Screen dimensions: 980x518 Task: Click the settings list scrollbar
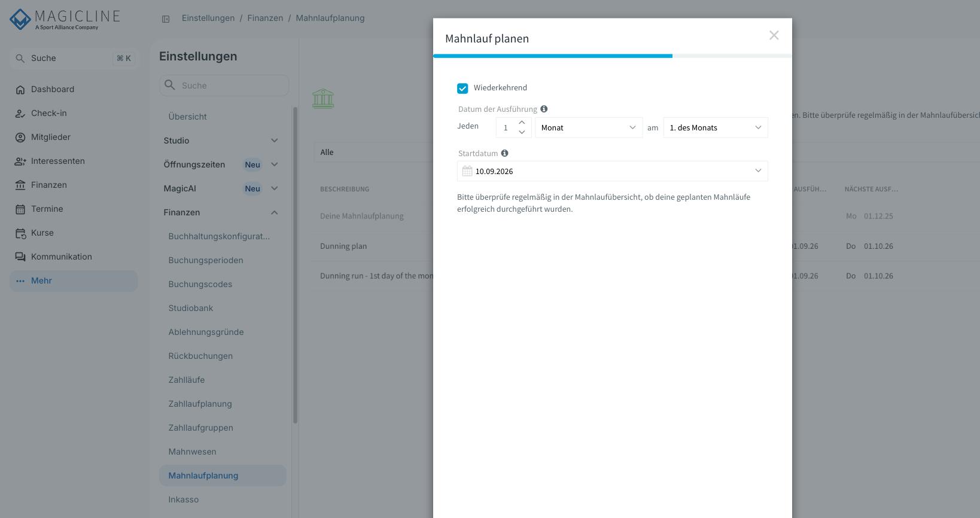[295, 265]
